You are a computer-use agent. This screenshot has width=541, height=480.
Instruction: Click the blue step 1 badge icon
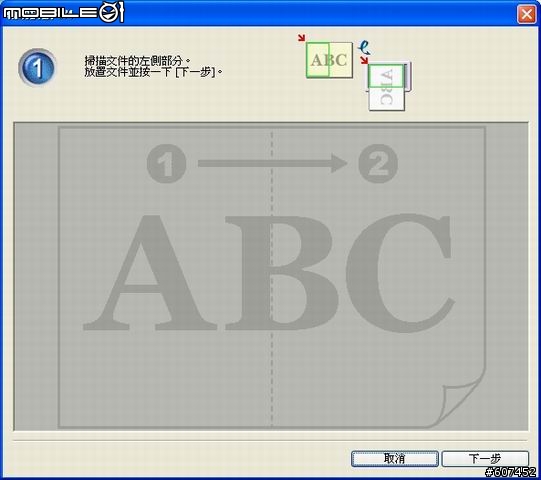click(x=37, y=67)
